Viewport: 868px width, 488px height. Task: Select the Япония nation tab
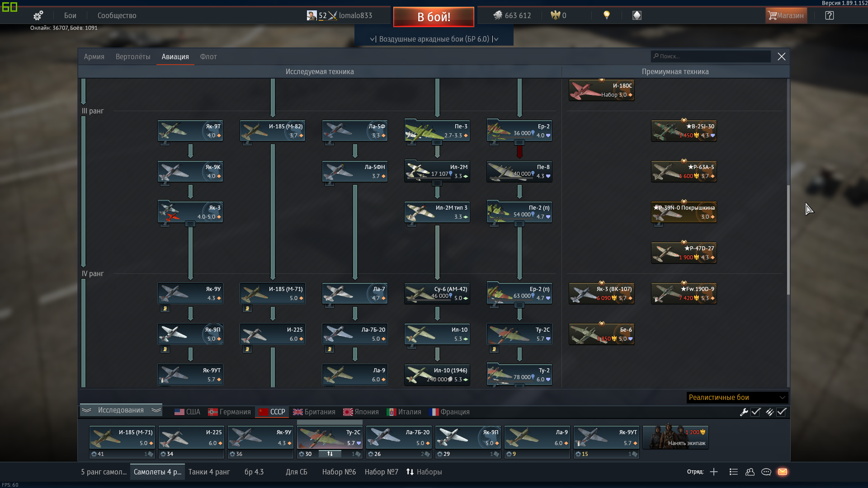[x=361, y=412]
